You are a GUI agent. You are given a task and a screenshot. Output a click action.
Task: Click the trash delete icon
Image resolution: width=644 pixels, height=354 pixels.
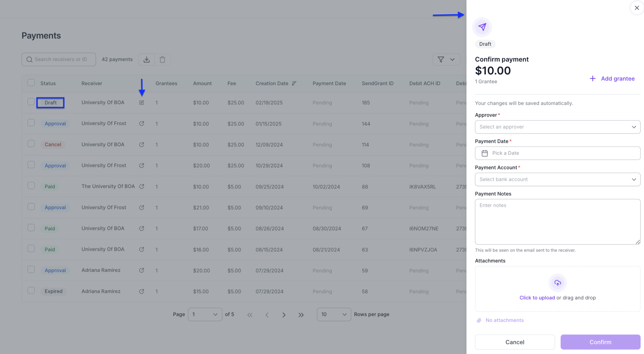pyautogui.click(x=162, y=59)
